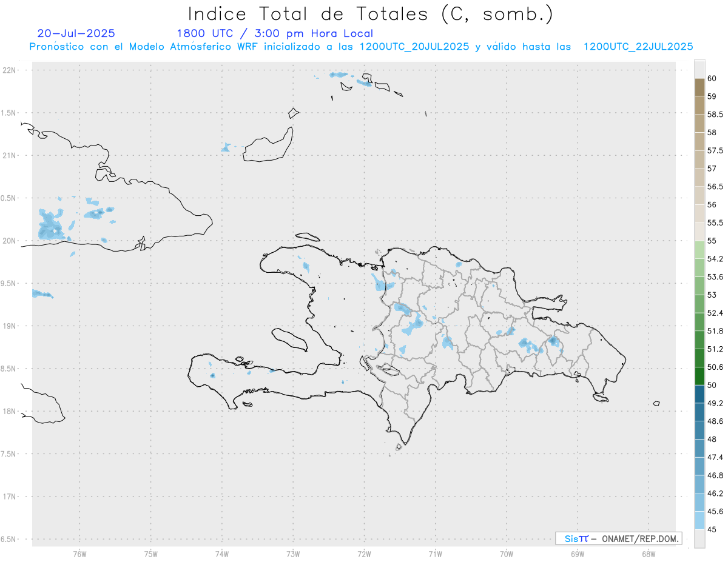Click the '60' value on the color scale
The width and height of the screenshot is (728, 562).
pos(712,78)
